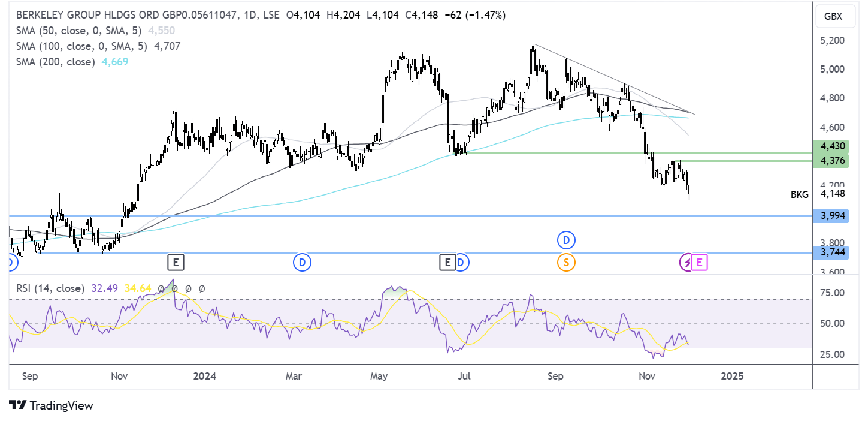Viewport: 868px width, 421px height.
Task: Click the dividend 'D' marker above the split marker
Action: (x=565, y=241)
